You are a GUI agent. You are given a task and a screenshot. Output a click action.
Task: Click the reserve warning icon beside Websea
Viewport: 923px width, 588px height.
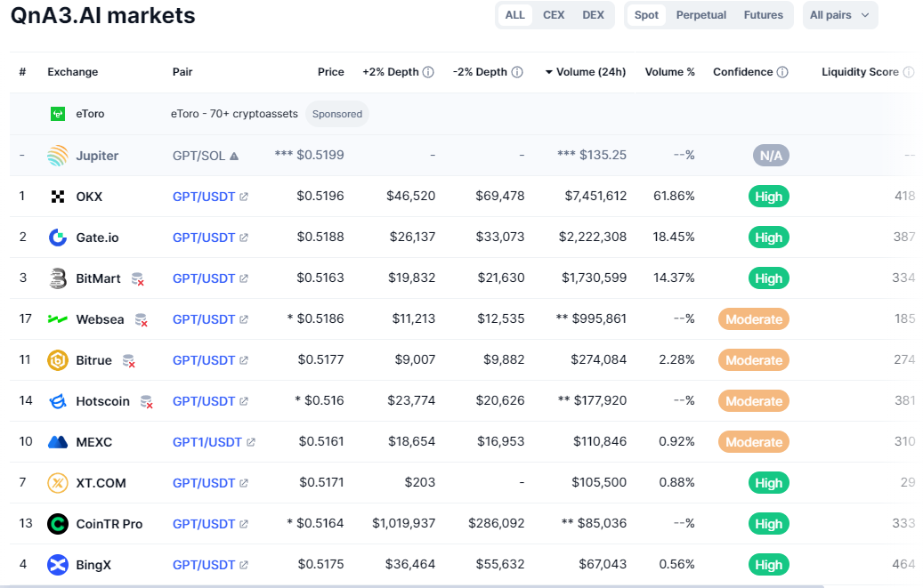[x=142, y=320]
